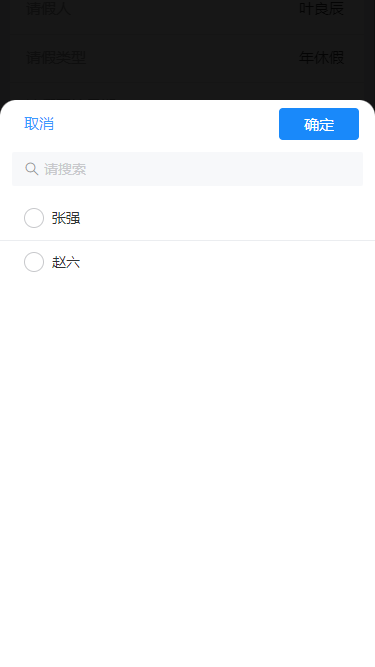This screenshot has width=375, height=667.
Task: Cancel the picker via 取消
Action: (39, 124)
